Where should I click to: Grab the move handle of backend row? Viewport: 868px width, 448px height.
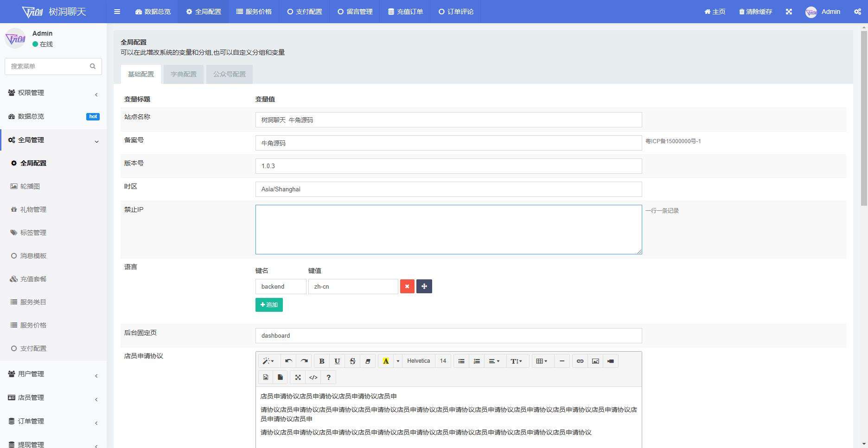(x=424, y=286)
